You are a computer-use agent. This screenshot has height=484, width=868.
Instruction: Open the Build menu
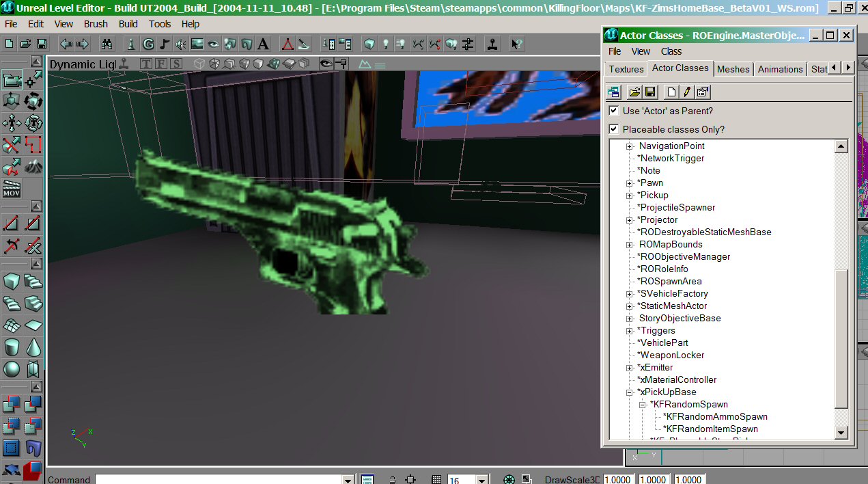click(128, 24)
